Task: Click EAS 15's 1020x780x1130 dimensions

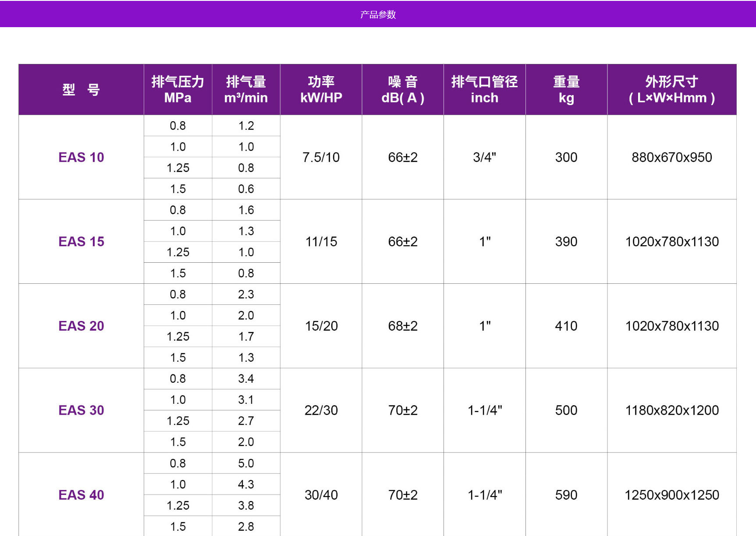Action: [x=672, y=241]
